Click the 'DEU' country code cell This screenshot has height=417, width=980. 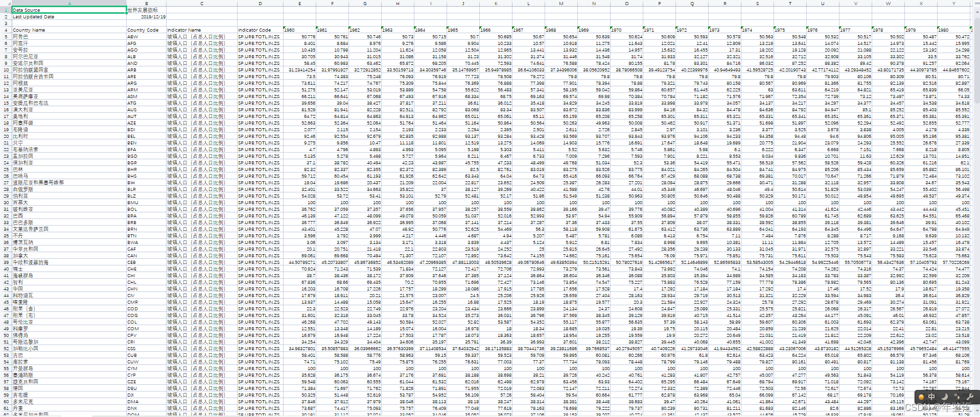146,388
